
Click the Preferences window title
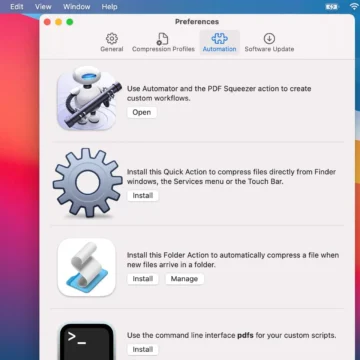pyautogui.click(x=197, y=22)
